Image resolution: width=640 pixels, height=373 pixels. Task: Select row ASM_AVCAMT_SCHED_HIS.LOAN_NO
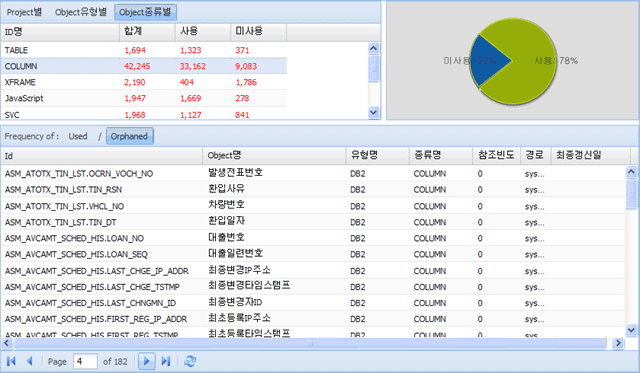313,238
